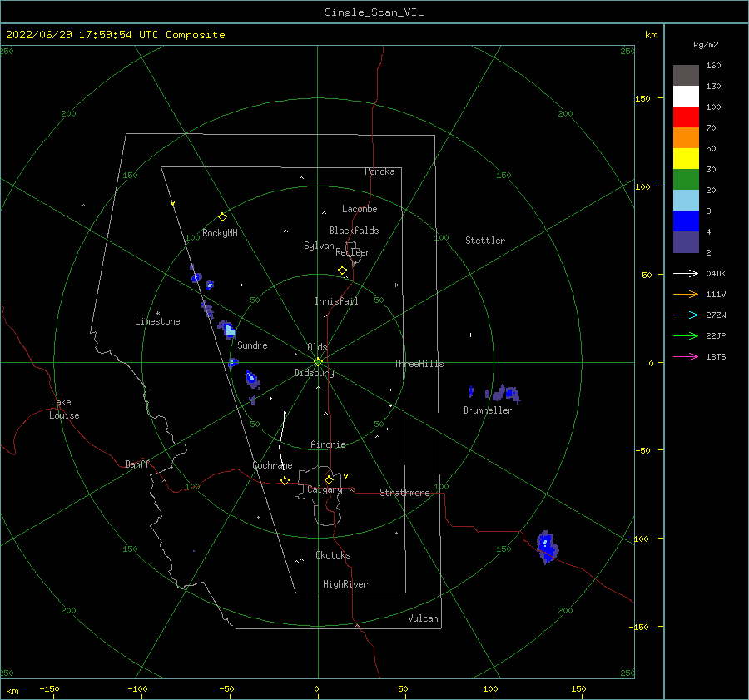Image resolution: width=749 pixels, height=700 pixels.
Task: Click the yellow radar-center diamond at Olds
Action: coord(318,362)
